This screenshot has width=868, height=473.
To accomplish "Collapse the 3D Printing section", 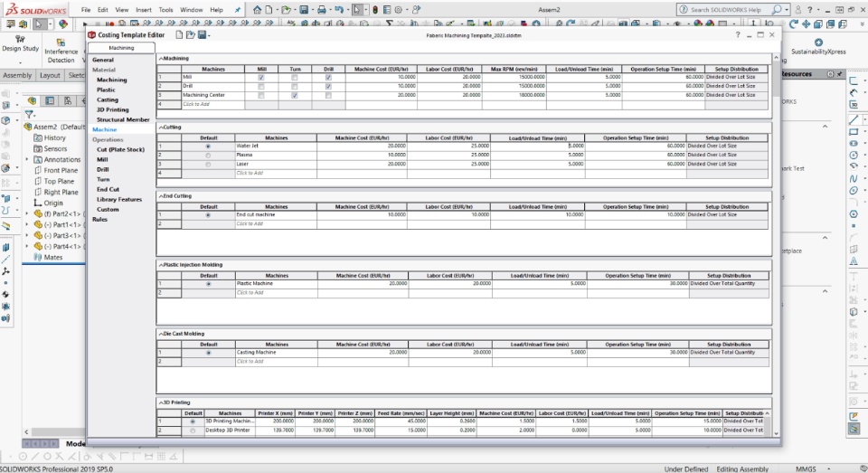I will point(161,402).
